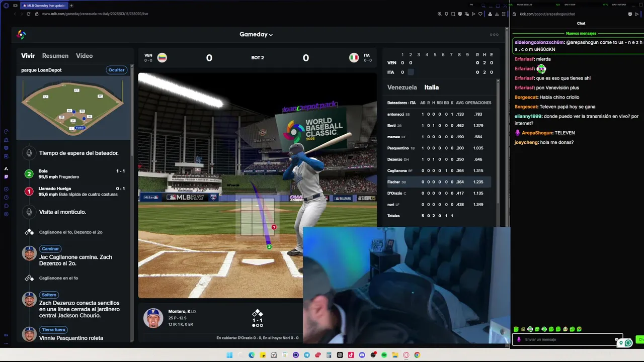Switch to the Vídeo tab
The width and height of the screenshot is (644, 362).
coord(84,56)
